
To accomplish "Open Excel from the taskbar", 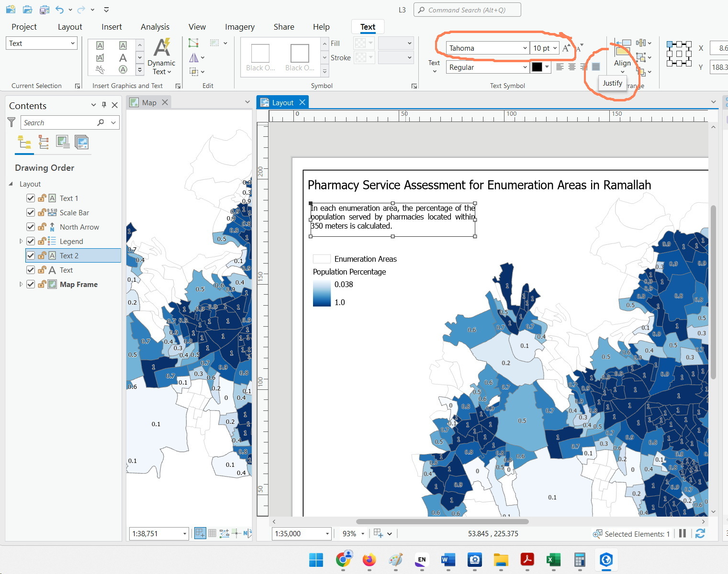I will (553, 560).
